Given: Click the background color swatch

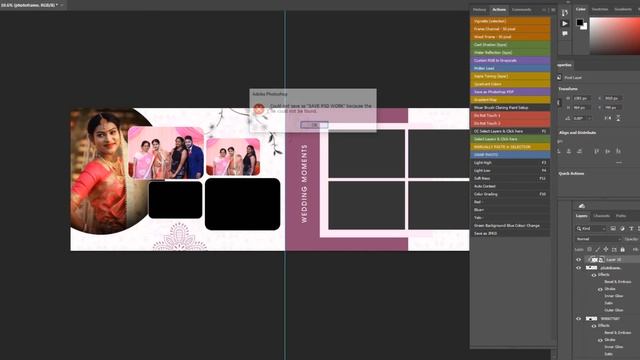Looking at the screenshot, I should [584, 27].
